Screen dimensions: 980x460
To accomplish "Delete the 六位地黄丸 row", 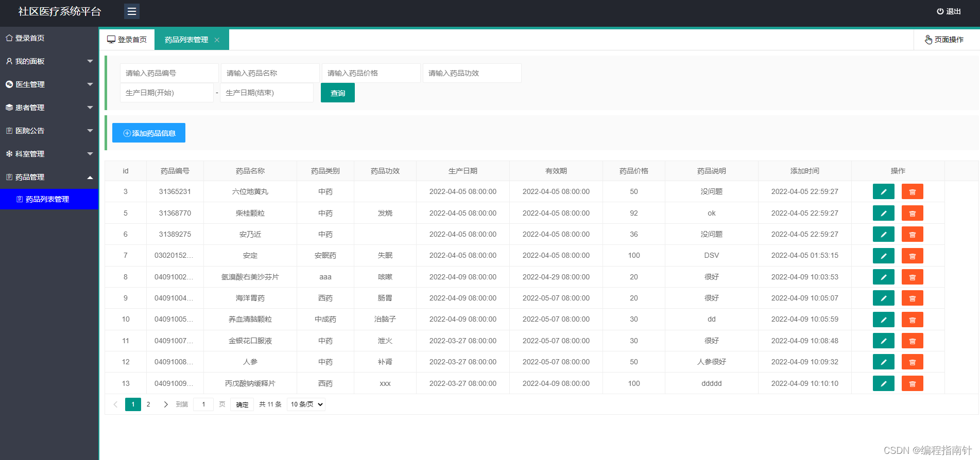I will [912, 191].
